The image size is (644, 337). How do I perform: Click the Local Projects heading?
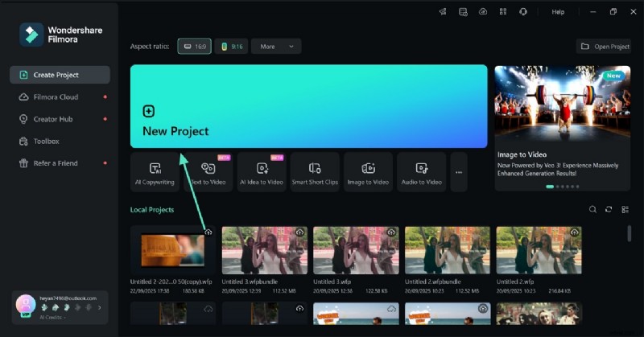click(x=152, y=210)
